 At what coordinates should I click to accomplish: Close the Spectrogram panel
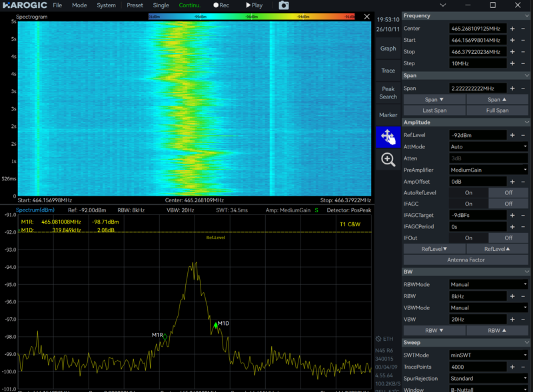pyautogui.click(x=367, y=17)
